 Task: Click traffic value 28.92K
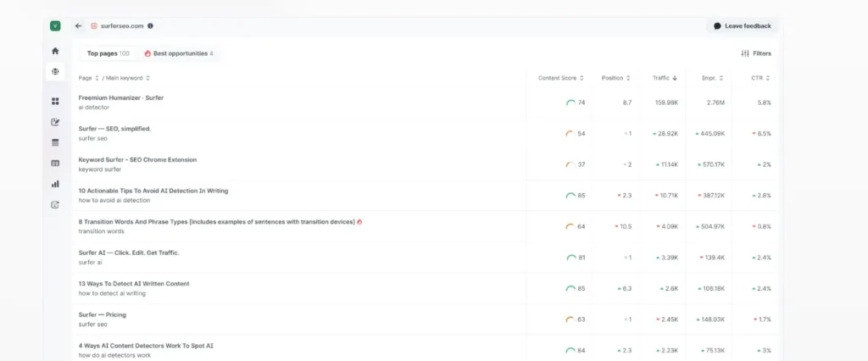click(668, 133)
